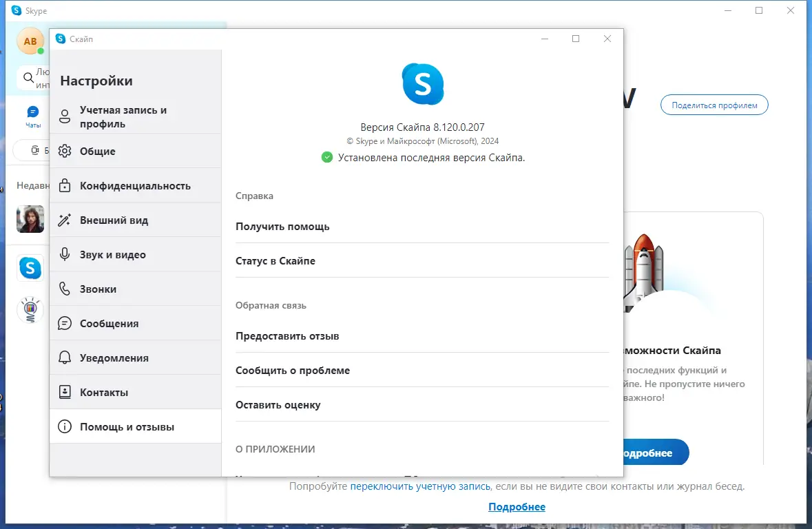Open the recent chat with the photo avatar

(x=30, y=218)
